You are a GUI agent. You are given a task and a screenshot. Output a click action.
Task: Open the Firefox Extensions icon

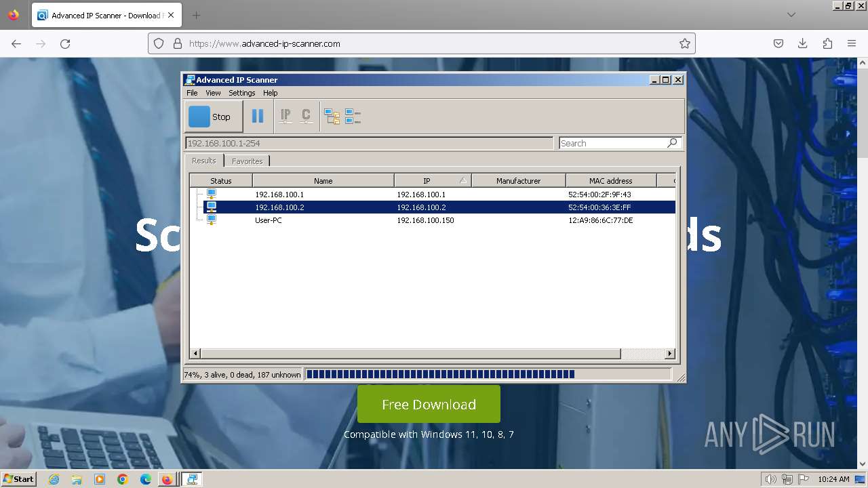pos(827,43)
